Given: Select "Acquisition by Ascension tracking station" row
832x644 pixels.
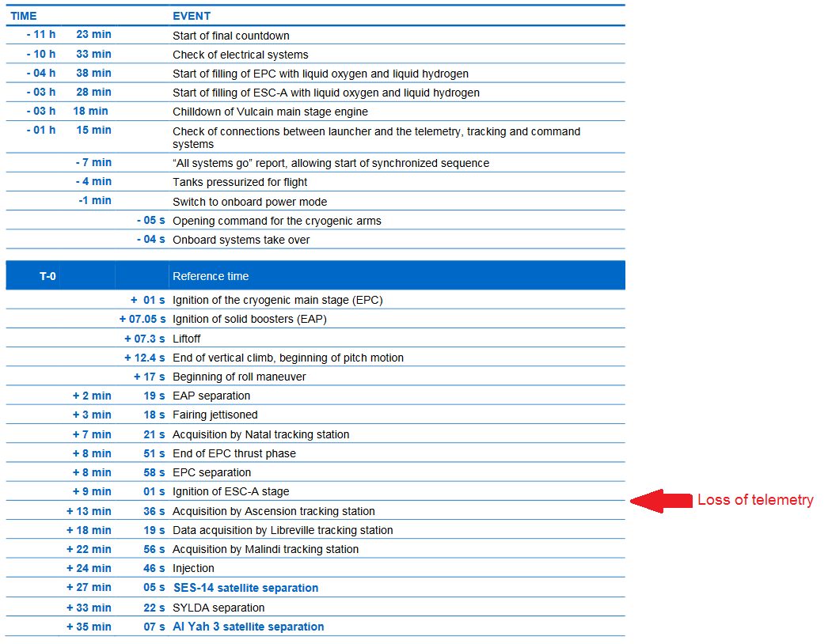Looking at the screenshot, I should tap(273, 511).
